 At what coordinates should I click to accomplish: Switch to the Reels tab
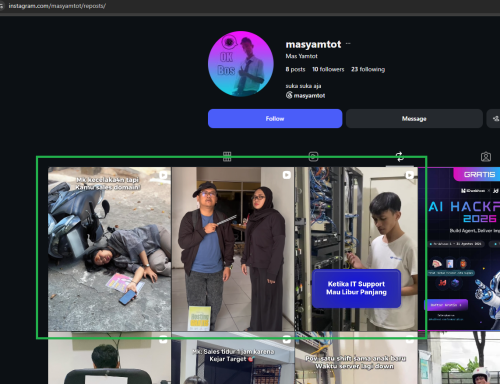point(313,156)
